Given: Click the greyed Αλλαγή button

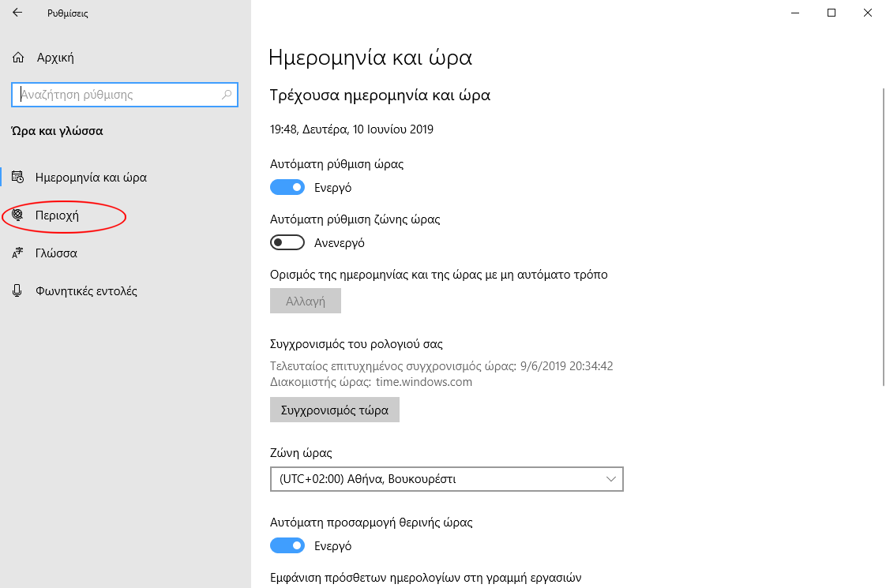Looking at the screenshot, I should point(306,301).
